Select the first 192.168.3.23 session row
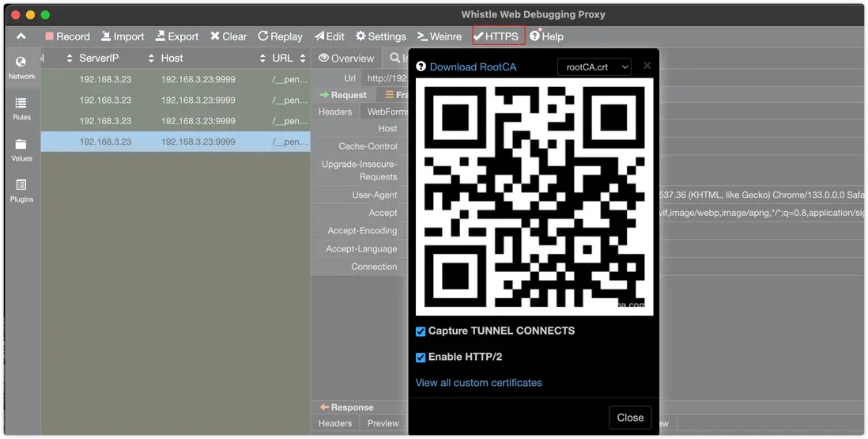Screen dimensions: 868x439 tap(175, 79)
